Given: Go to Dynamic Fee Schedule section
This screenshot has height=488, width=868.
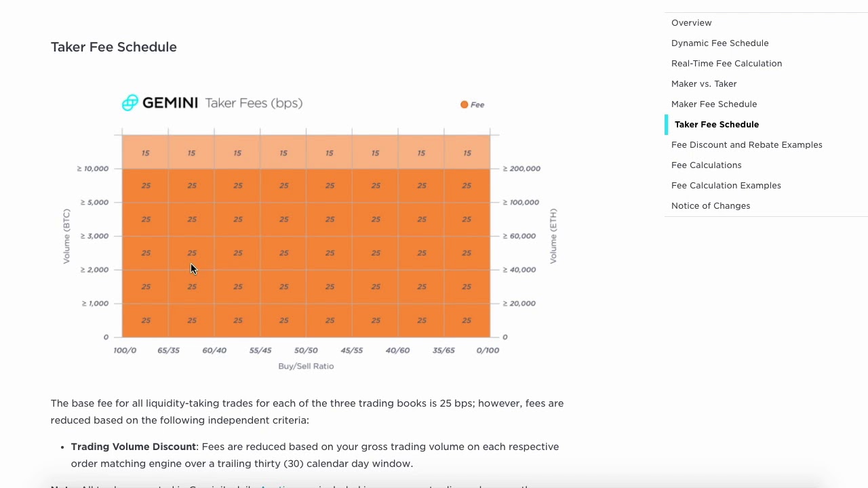Looking at the screenshot, I should 719,43.
